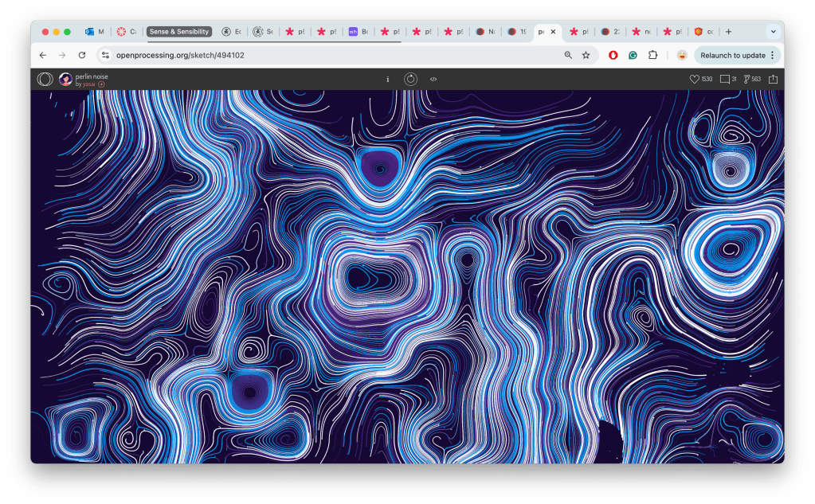View the sketch source code icon
815x504 pixels.
tap(433, 79)
